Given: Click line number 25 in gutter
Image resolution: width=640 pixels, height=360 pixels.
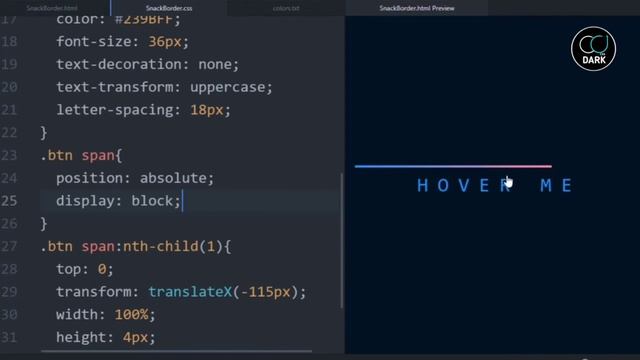Looking at the screenshot, I should click(9, 201).
